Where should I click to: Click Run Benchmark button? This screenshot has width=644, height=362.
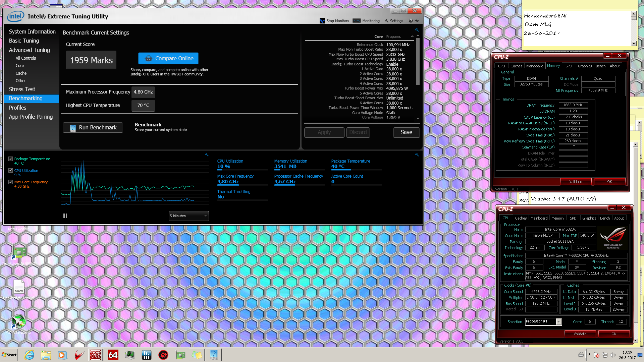(93, 127)
